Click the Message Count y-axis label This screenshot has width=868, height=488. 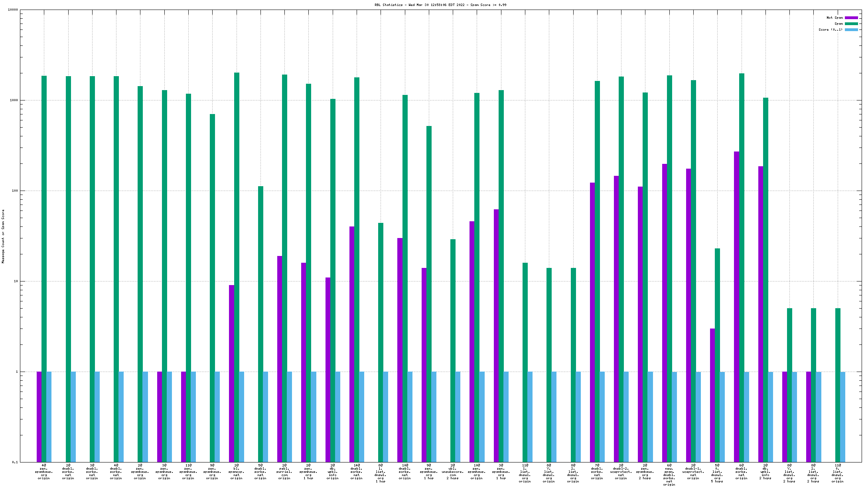[x=3, y=236]
